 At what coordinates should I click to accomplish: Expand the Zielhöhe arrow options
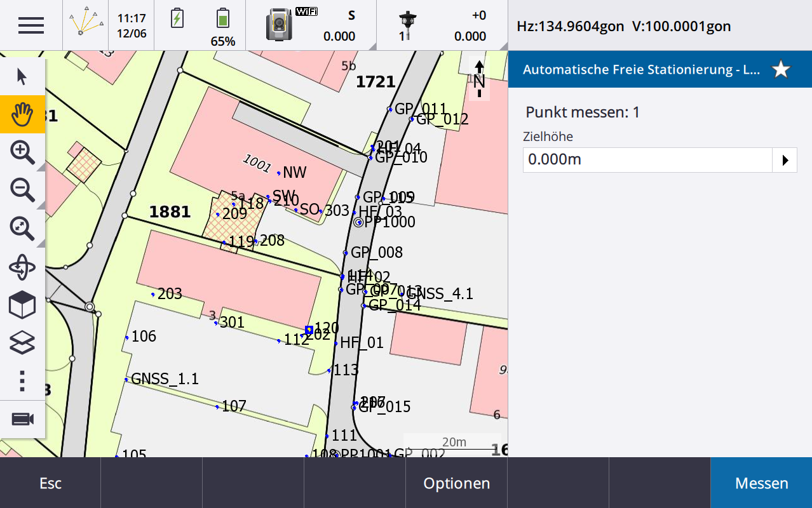(785, 160)
